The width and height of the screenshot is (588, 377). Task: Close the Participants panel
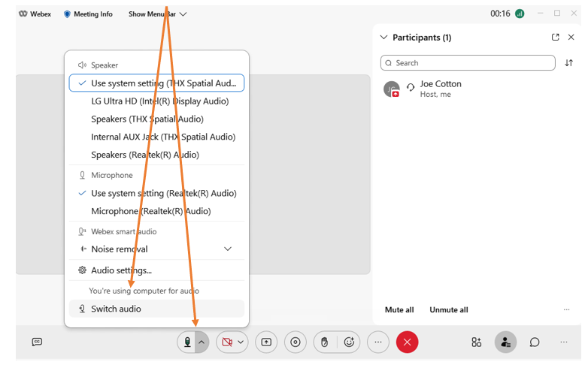(571, 37)
